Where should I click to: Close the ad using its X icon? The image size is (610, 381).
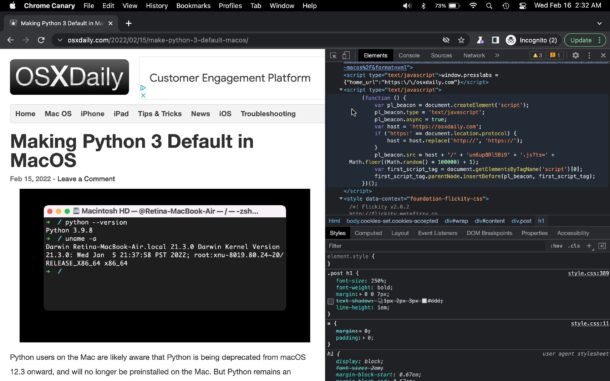143,95
